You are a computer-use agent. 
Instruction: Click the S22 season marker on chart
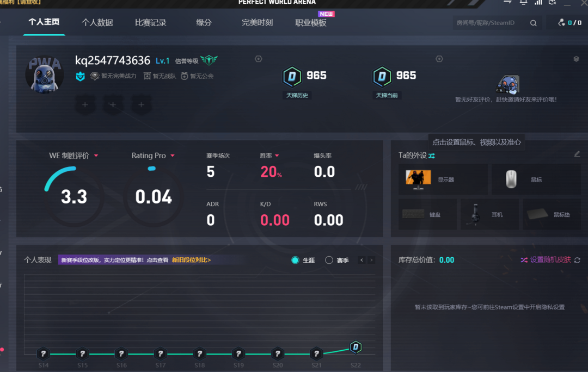click(x=356, y=347)
